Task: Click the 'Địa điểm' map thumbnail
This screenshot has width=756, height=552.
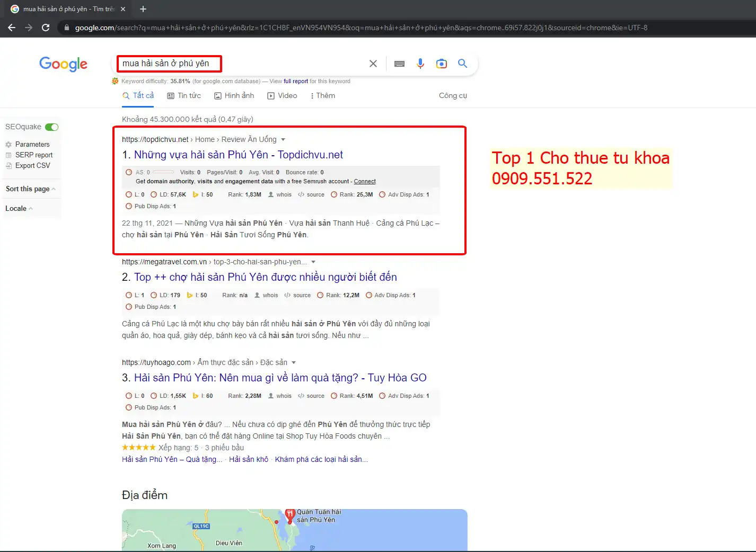Action: pos(295,530)
